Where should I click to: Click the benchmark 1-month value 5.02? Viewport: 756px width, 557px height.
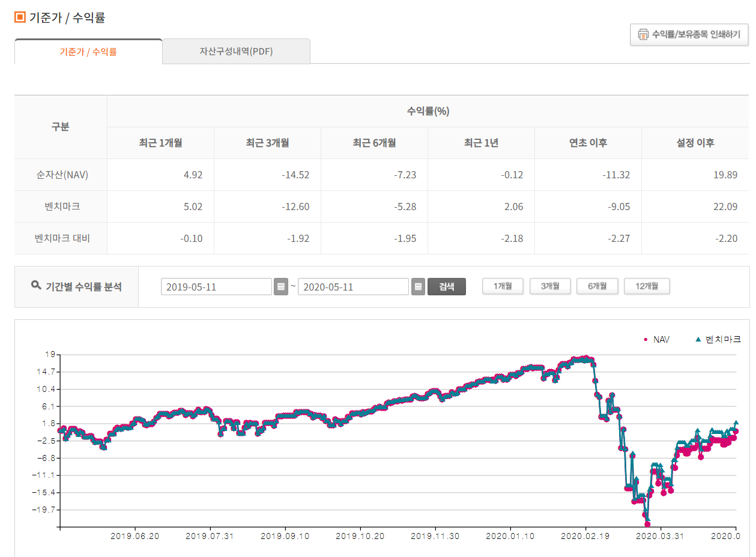coord(193,207)
